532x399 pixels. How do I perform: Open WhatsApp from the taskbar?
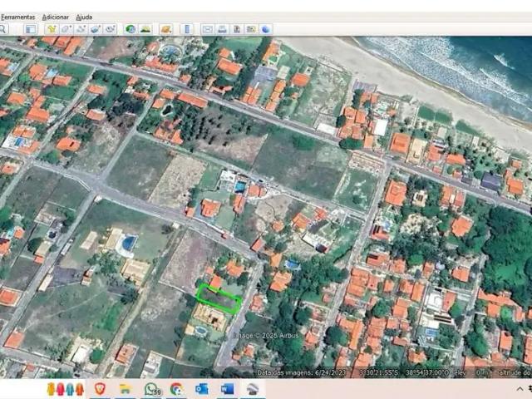click(151, 388)
